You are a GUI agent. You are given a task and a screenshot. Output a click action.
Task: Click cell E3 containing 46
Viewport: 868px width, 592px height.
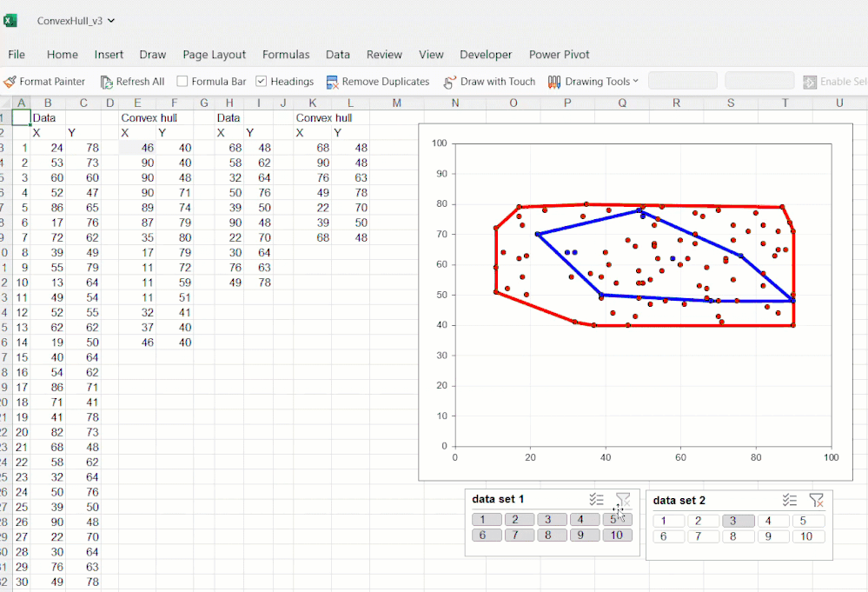click(x=137, y=148)
